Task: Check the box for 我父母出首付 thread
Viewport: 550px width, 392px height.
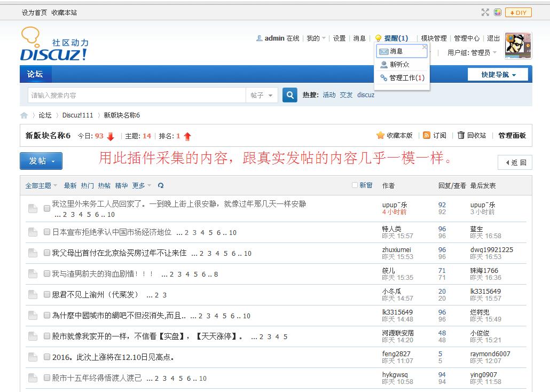Action: tap(46, 253)
